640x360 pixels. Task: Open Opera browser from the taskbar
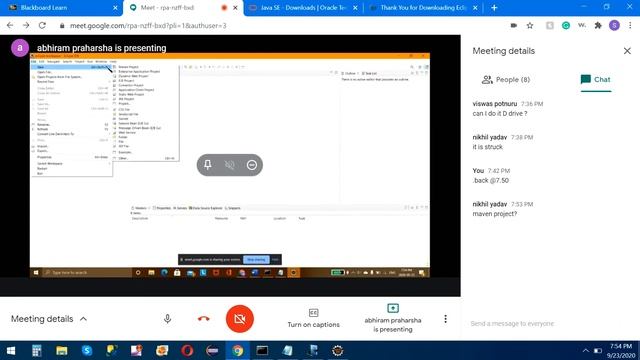point(187,351)
